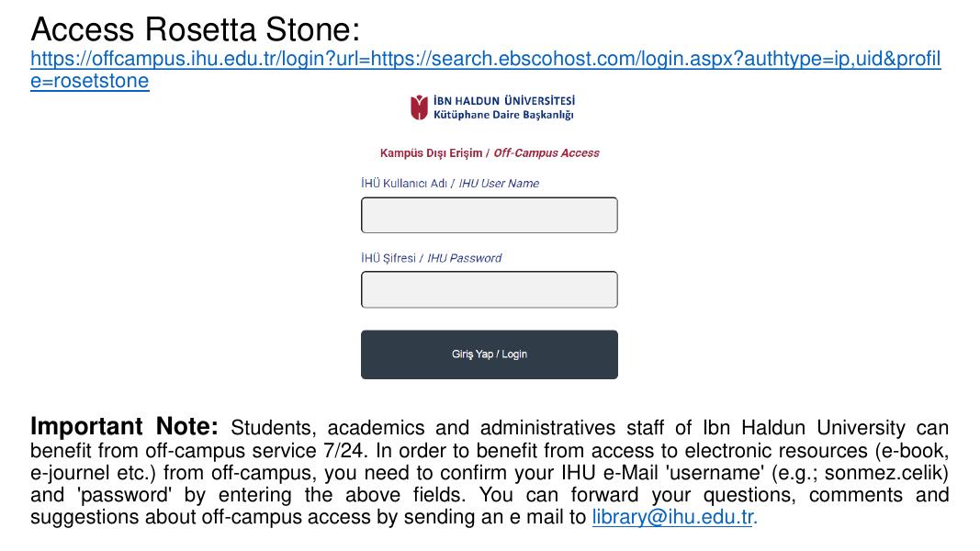
Task: Focus the IHU Password input field
Action: pos(489,289)
